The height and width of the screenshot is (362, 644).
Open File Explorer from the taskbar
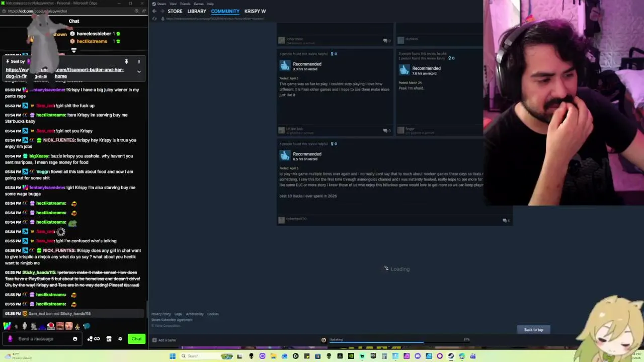click(273, 356)
